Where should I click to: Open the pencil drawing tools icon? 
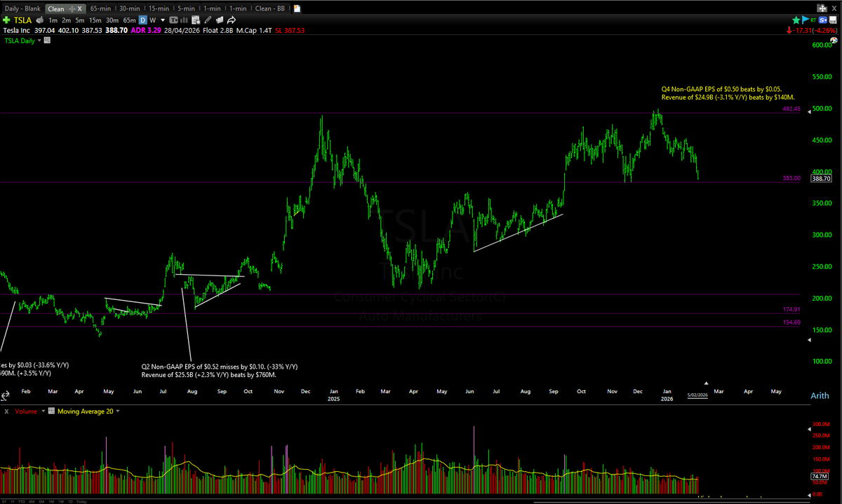pyautogui.click(x=208, y=20)
